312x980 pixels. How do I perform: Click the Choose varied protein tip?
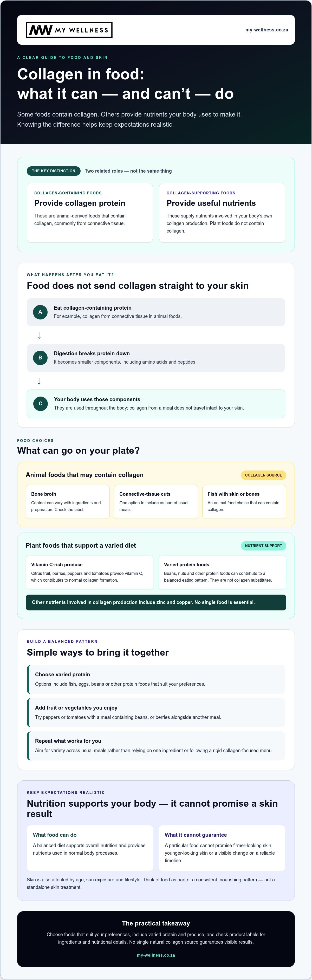click(x=156, y=679)
